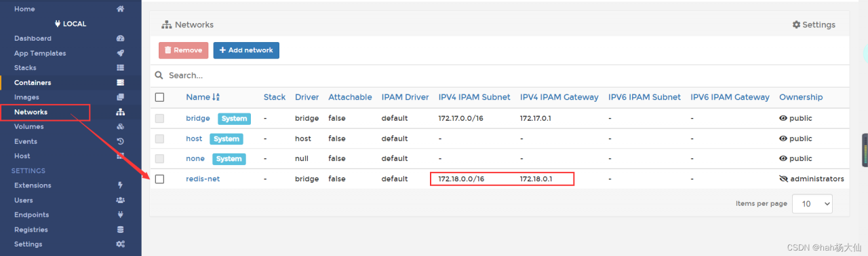Toggle the select-all checkbox in table header
868x256 pixels.
(x=159, y=97)
